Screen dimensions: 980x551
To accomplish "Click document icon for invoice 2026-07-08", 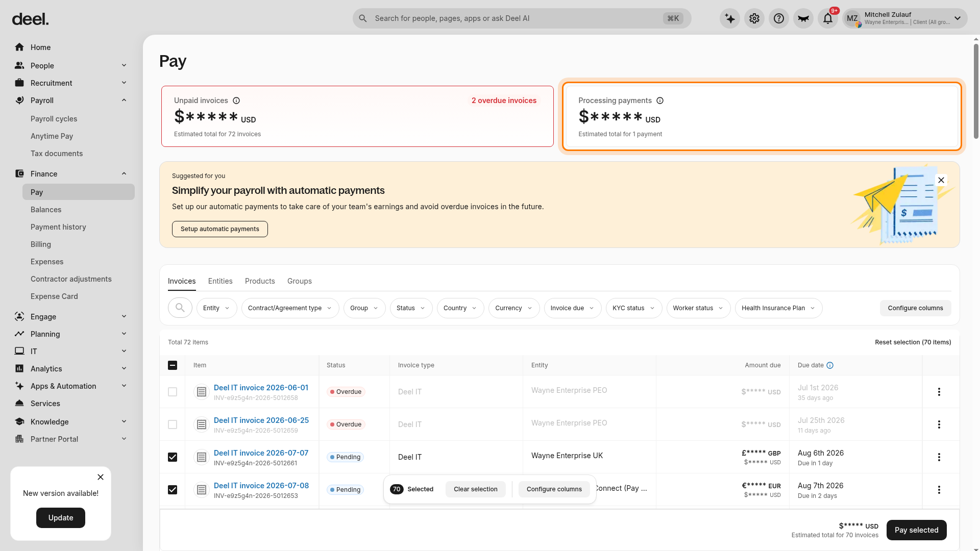I will click(202, 490).
